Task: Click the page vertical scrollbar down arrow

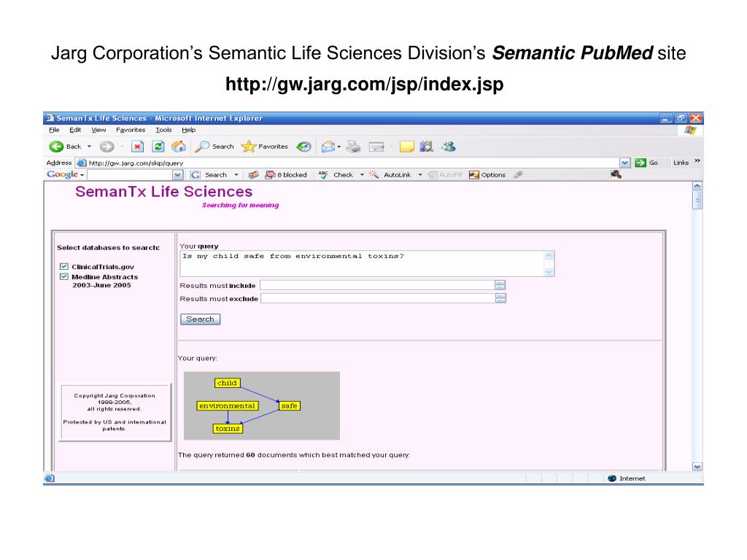Action: point(697,467)
